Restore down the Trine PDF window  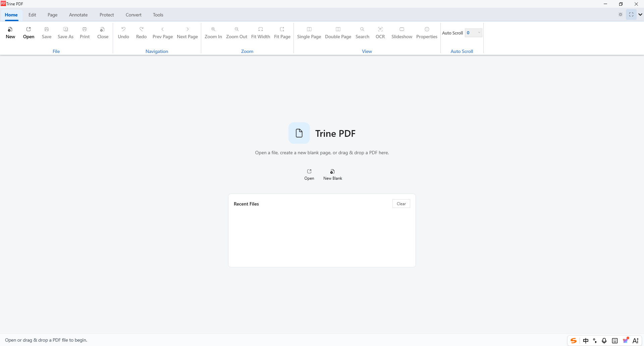click(621, 4)
